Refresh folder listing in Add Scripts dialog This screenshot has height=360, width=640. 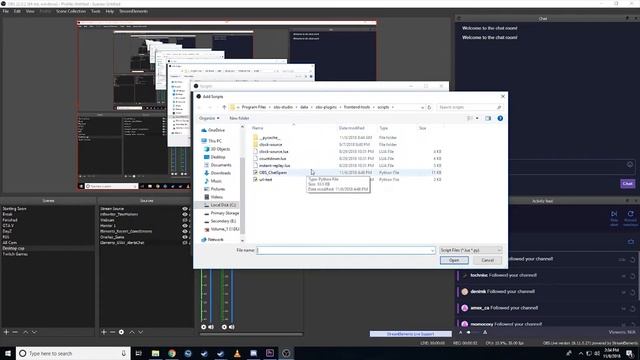tap(429, 107)
